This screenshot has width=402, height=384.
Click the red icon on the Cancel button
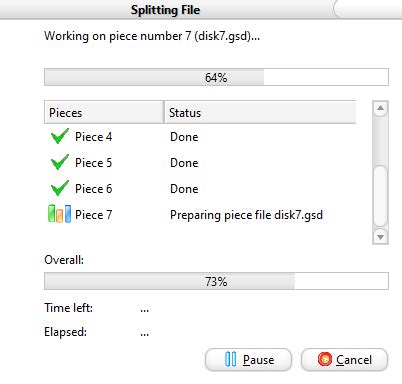click(x=325, y=359)
